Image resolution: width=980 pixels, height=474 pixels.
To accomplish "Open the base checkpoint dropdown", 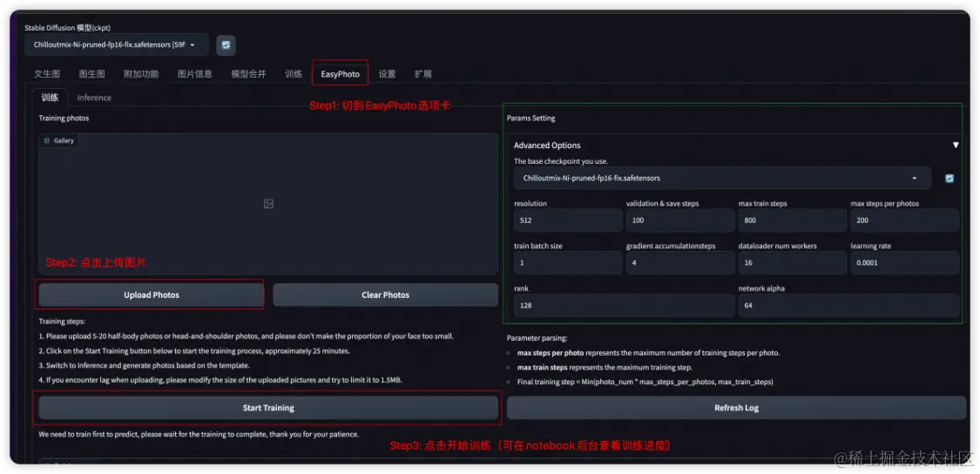I will (x=722, y=179).
